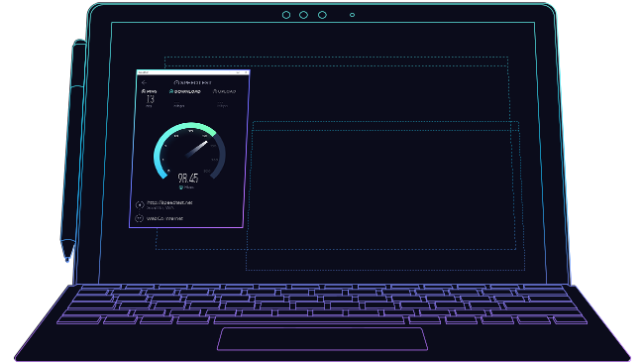Click the connection type icon at bottom

point(140,218)
